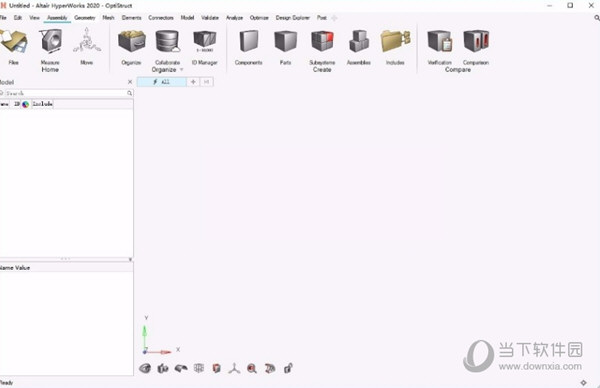Click the red magnifier zoom icon
The width and height of the screenshot is (600, 388).
[252, 368]
